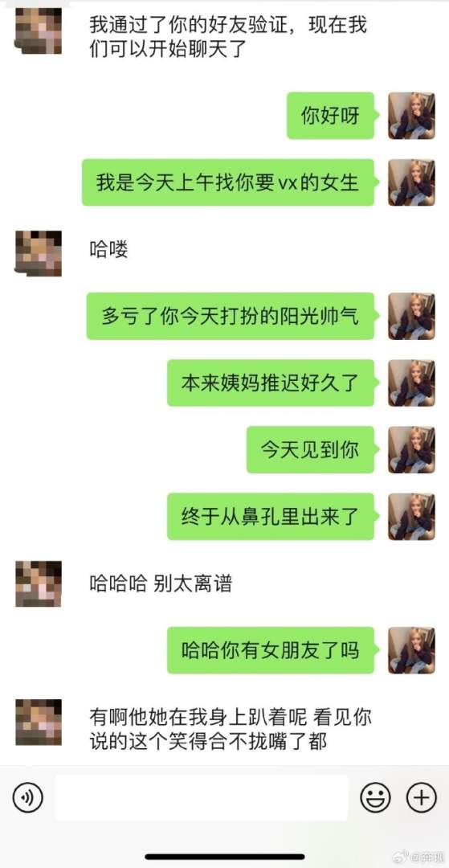Select the 今天见到你 message bubble

coord(312,449)
